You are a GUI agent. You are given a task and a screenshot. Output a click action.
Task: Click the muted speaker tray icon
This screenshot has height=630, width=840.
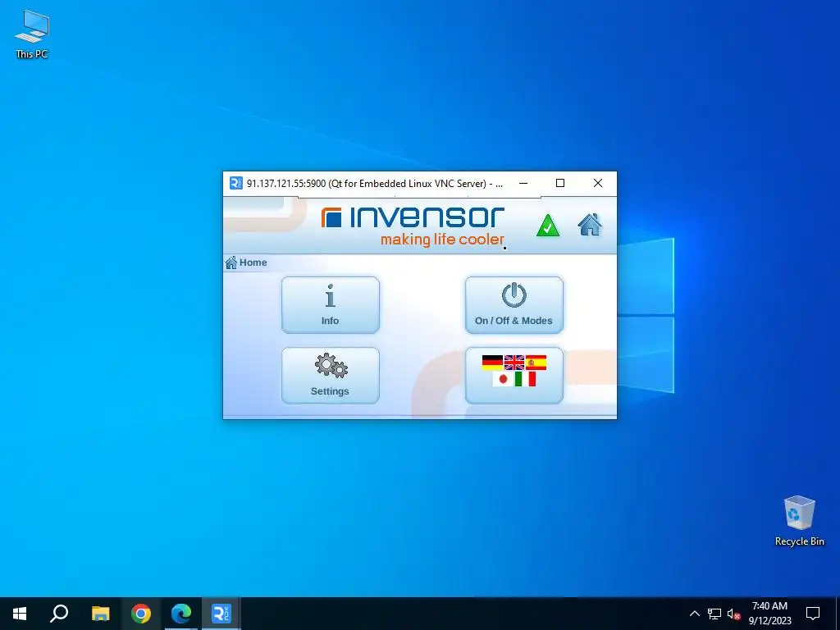coord(733,614)
